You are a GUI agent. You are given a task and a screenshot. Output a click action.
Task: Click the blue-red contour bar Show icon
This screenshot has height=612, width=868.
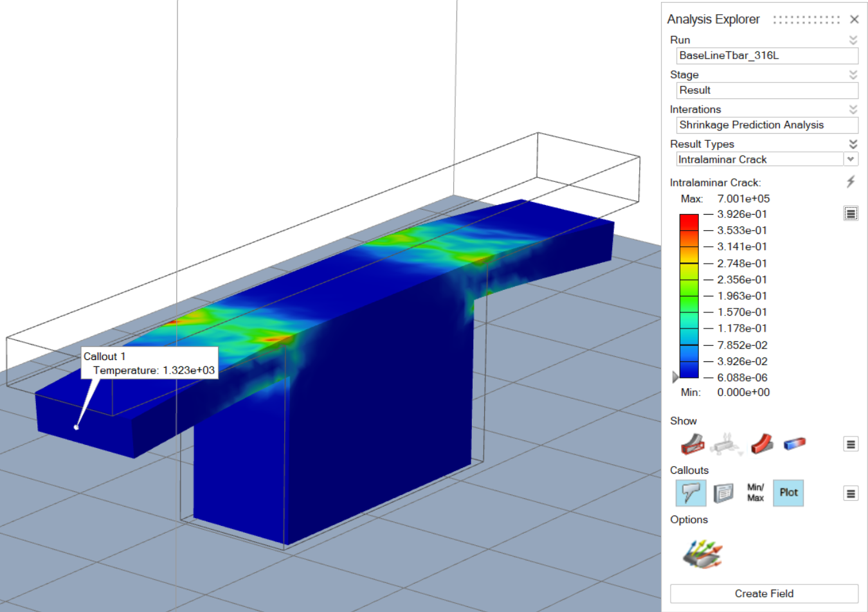[795, 444]
